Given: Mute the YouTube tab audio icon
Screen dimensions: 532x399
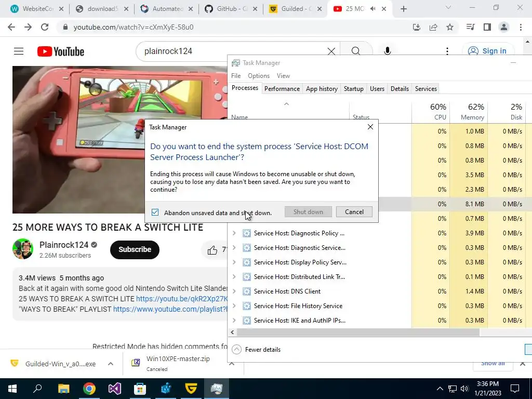Looking at the screenshot, I should (x=373, y=9).
